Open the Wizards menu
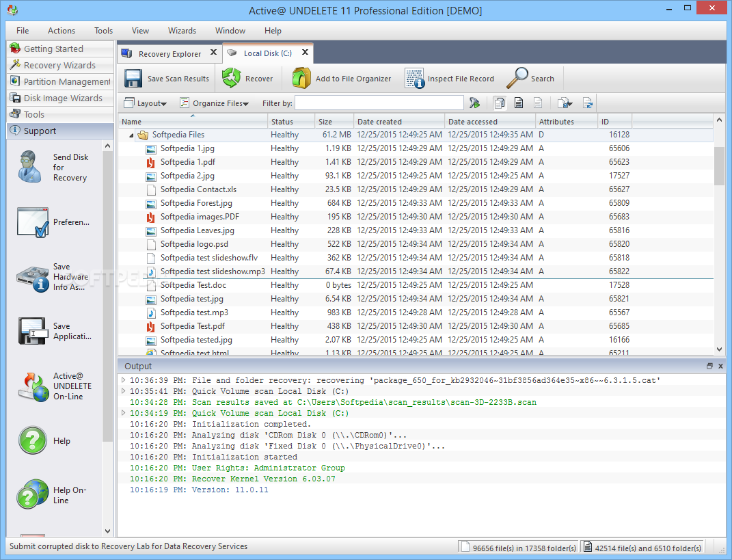The image size is (732, 560). click(x=182, y=30)
